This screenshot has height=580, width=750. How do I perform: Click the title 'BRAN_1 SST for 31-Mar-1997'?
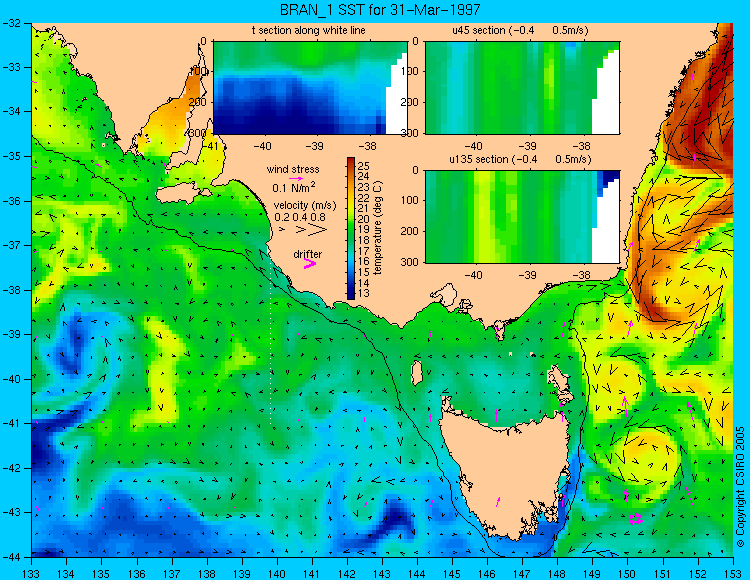coord(380,10)
